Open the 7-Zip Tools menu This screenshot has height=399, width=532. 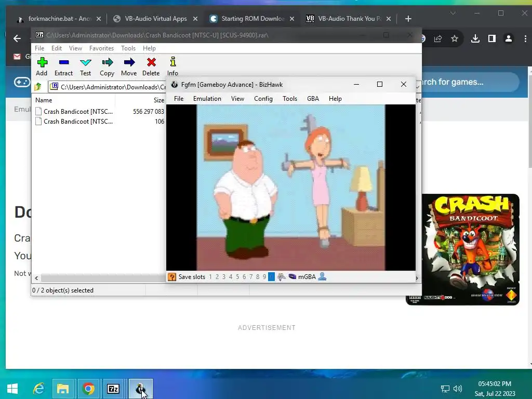pos(128,48)
